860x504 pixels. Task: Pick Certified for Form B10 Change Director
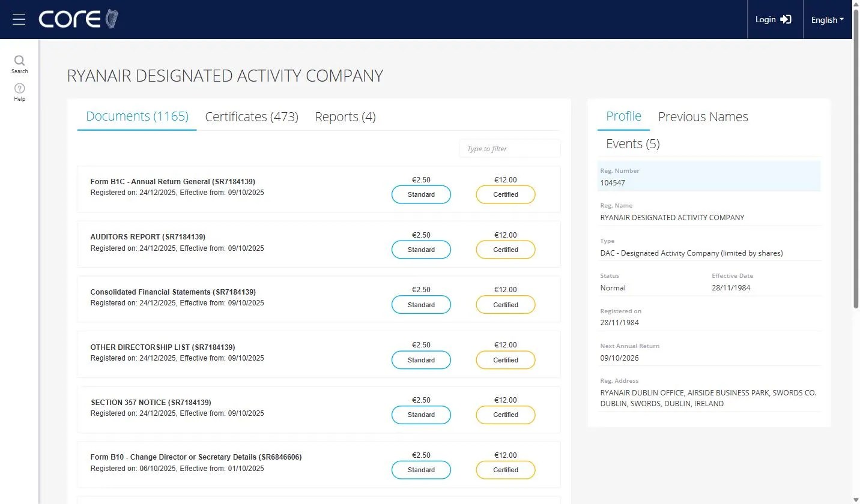coord(506,470)
